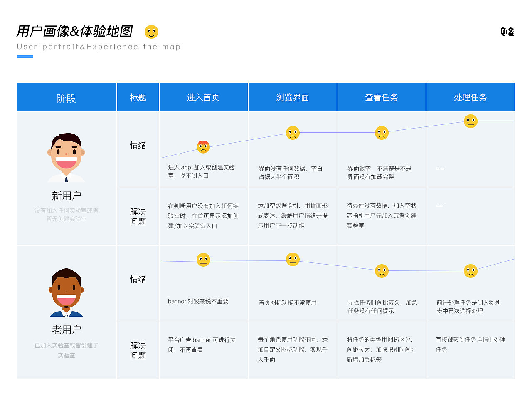Screen dimensions: 532x416
Task: Click the page number 02 in the corner
Action: tap(508, 31)
